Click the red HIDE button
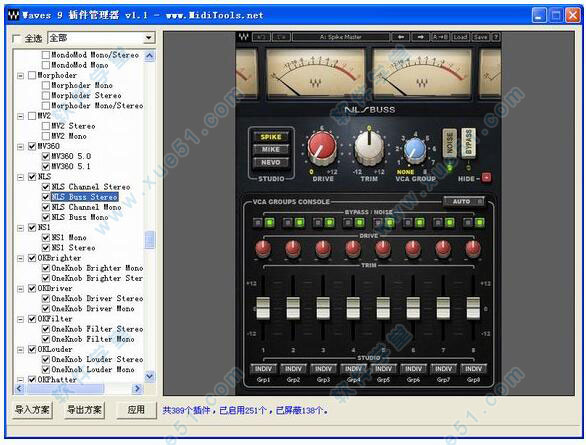 pos(486,177)
